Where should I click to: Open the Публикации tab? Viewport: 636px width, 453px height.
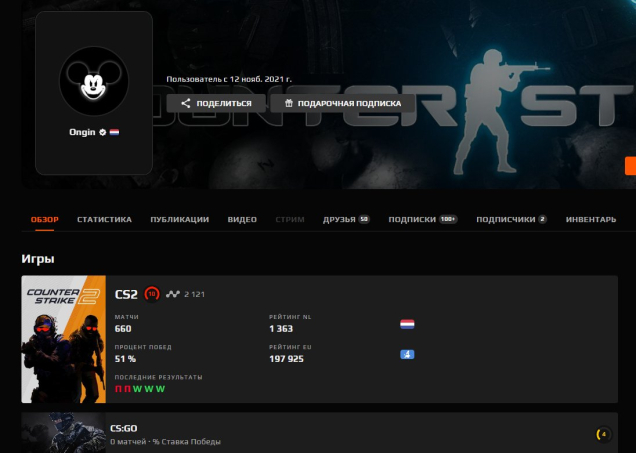click(x=180, y=219)
